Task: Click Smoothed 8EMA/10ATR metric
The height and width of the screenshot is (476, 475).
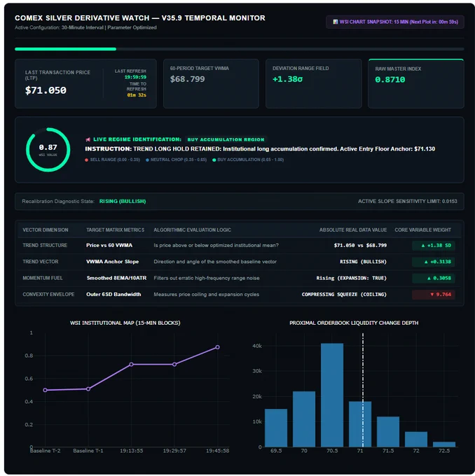Action: click(116, 278)
